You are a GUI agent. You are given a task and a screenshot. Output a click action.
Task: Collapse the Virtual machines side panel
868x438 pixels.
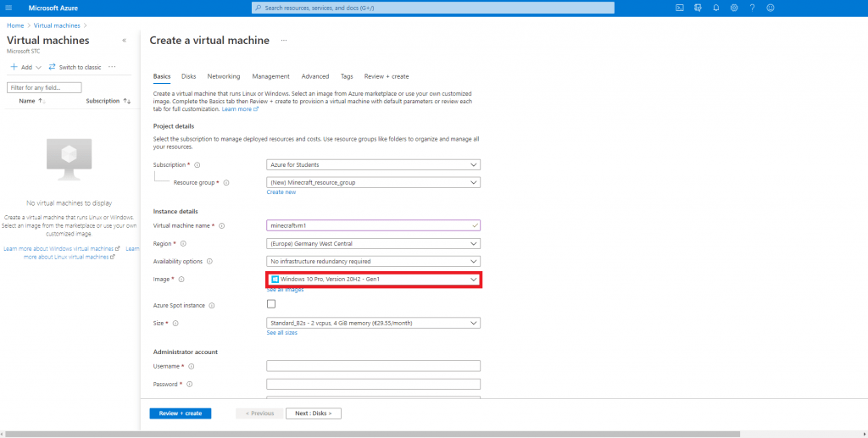click(x=125, y=41)
